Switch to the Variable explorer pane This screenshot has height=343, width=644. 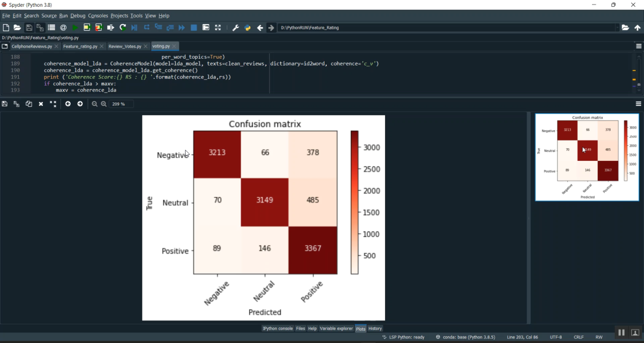coord(336,328)
